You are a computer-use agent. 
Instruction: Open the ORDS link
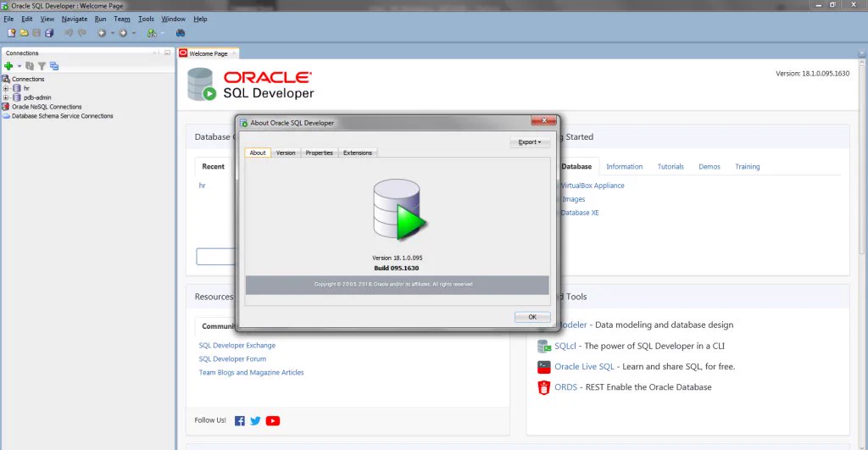[x=565, y=387]
